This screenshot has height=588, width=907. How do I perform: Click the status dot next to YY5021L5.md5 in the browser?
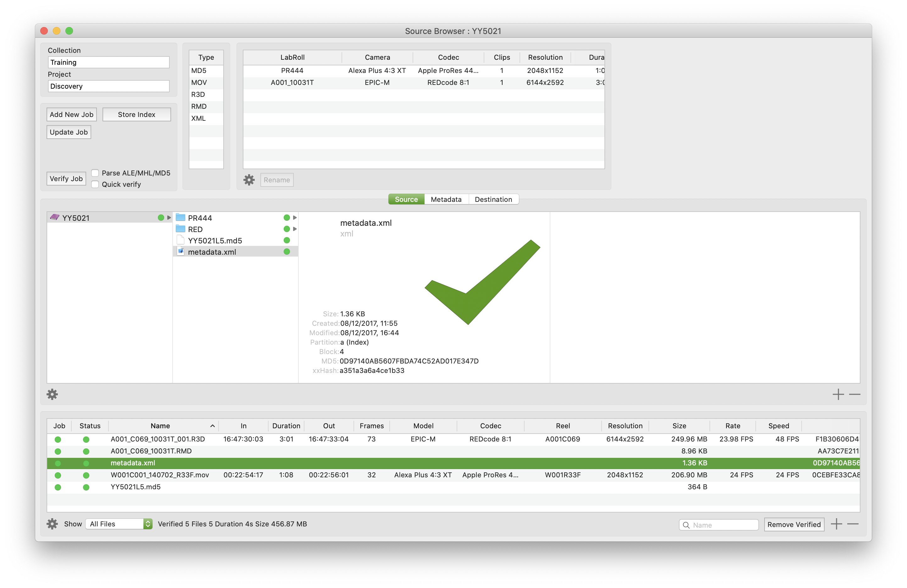(287, 240)
